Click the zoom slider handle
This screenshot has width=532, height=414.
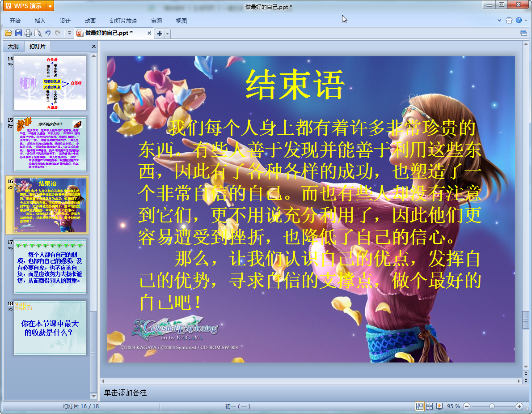pos(492,406)
